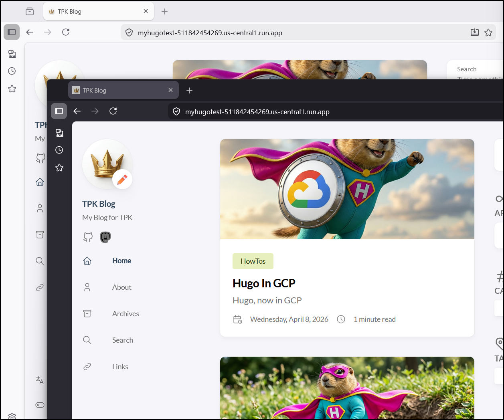Toggle sidebar button in dark browser window
The image size is (504, 420).
(x=59, y=111)
